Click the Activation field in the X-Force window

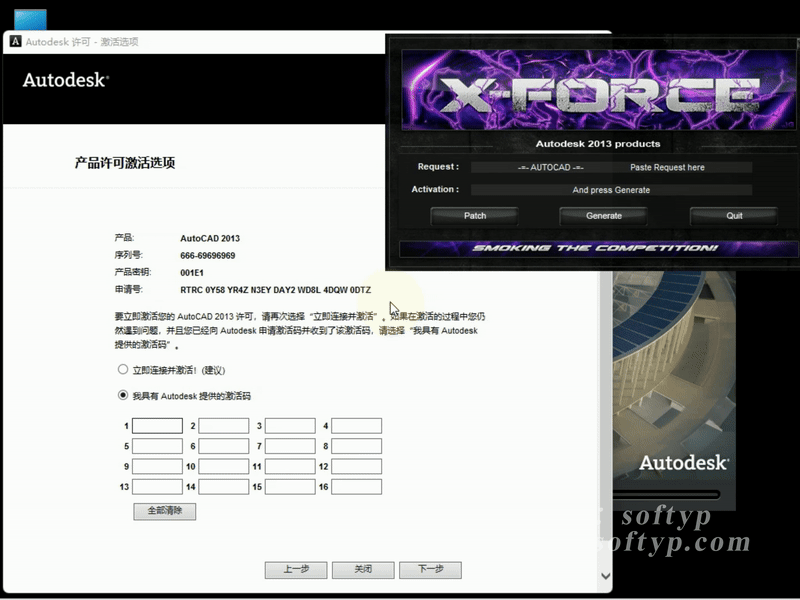click(611, 190)
